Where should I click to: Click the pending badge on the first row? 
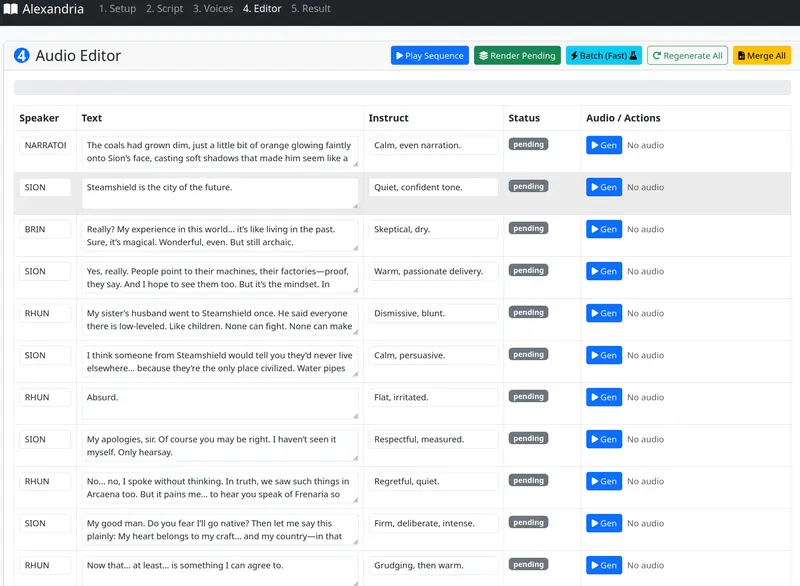[528, 144]
